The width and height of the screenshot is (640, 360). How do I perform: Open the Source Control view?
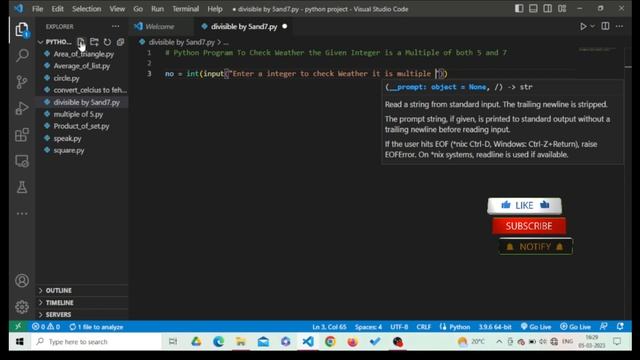22,82
